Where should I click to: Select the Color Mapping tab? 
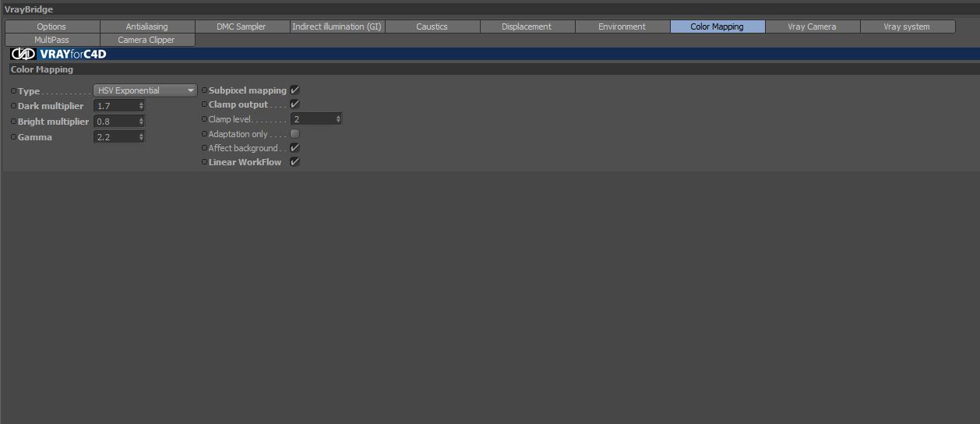[717, 26]
